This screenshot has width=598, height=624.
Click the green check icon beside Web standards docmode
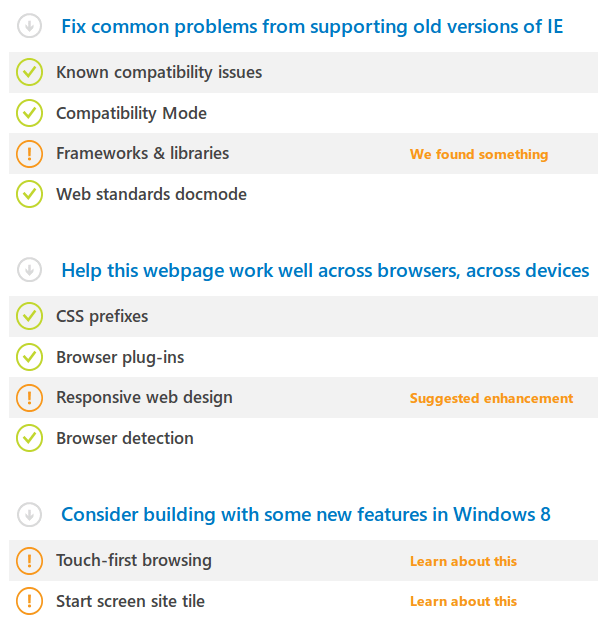tap(29, 194)
